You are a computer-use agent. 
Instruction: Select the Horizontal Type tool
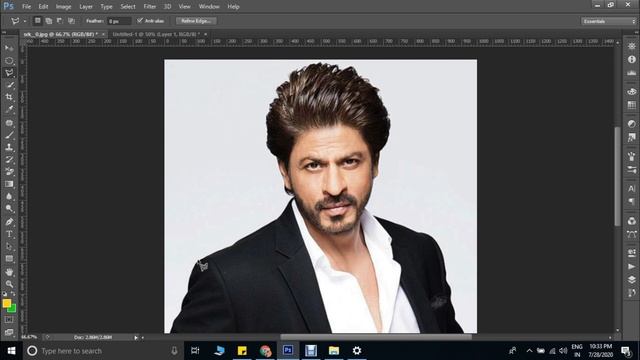[x=9, y=234]
